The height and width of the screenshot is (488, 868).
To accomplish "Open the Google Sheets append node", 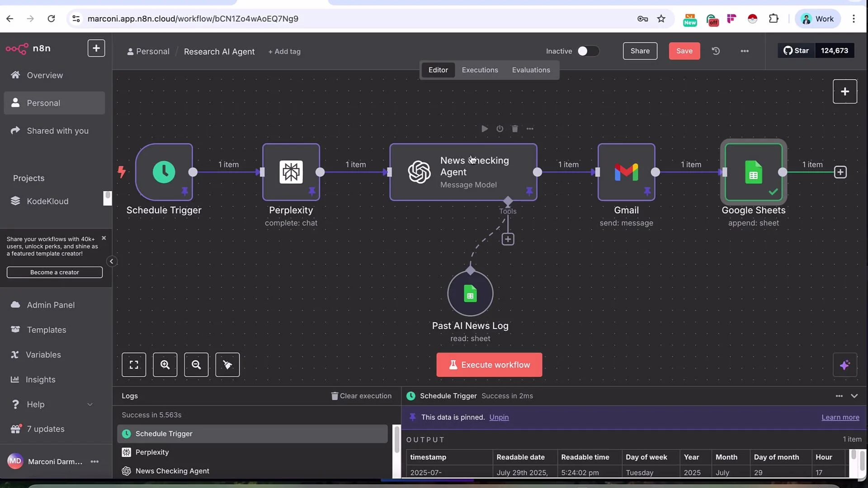I will [x=753, y=172].
